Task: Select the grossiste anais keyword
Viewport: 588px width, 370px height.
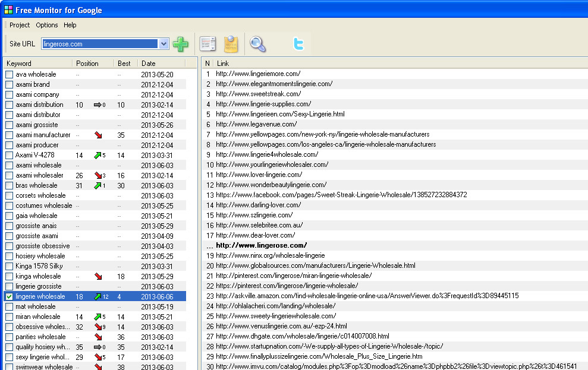Action: click(x=36, y=226)
